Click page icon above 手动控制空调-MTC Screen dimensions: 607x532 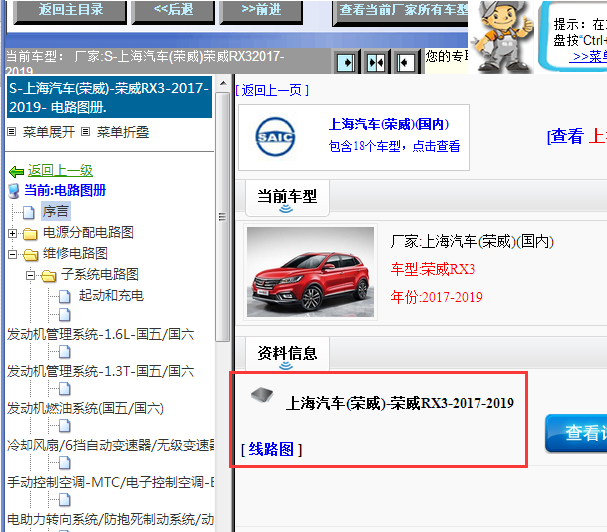tap(65, 463)
